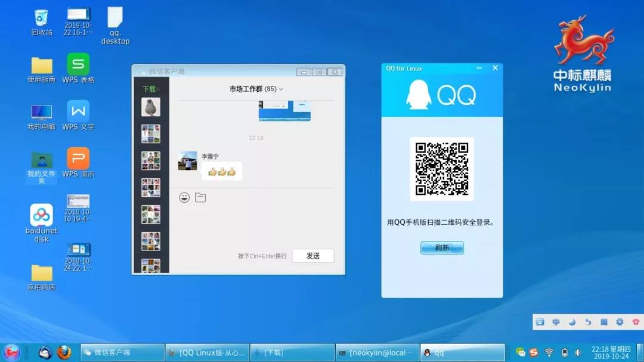Image resolution: width=644 pixels, height=362 pixels.
Task: Open the NeoKylin start menu button
Action: coord(11,352)
